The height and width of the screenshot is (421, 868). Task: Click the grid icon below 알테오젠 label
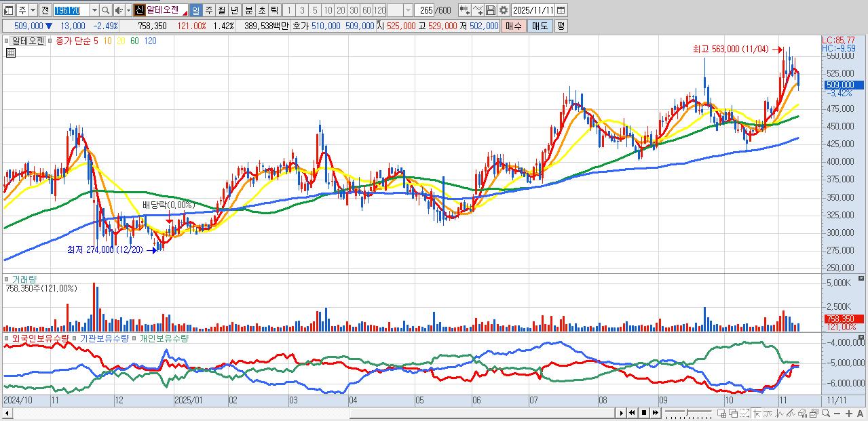point(10,53)
